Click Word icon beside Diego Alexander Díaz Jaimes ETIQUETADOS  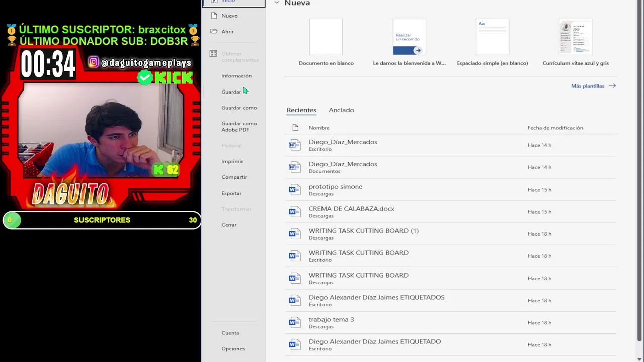coord(294,300)
